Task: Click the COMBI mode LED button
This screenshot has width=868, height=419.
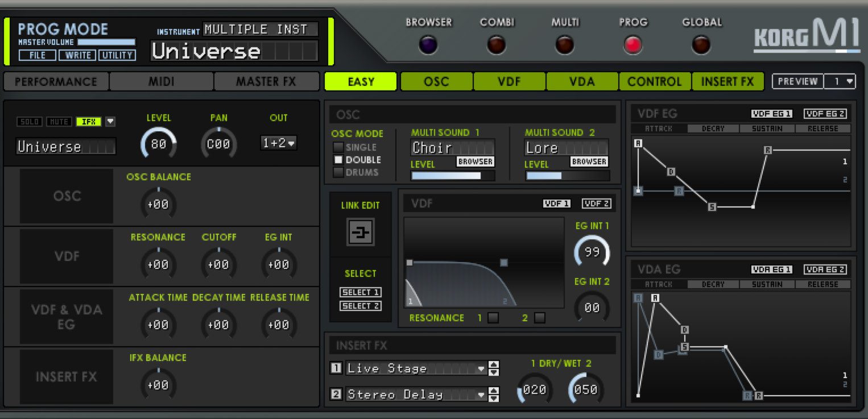Action: coord(497,44)
